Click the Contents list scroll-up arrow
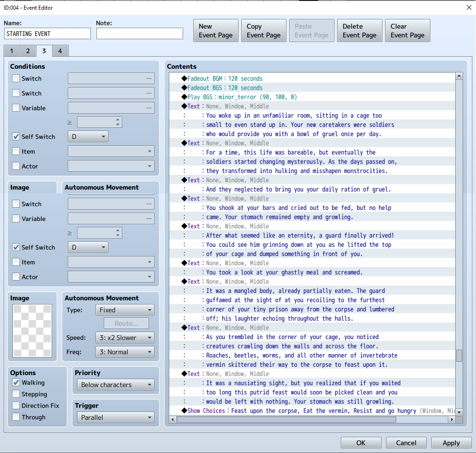 tap(459, 76)
